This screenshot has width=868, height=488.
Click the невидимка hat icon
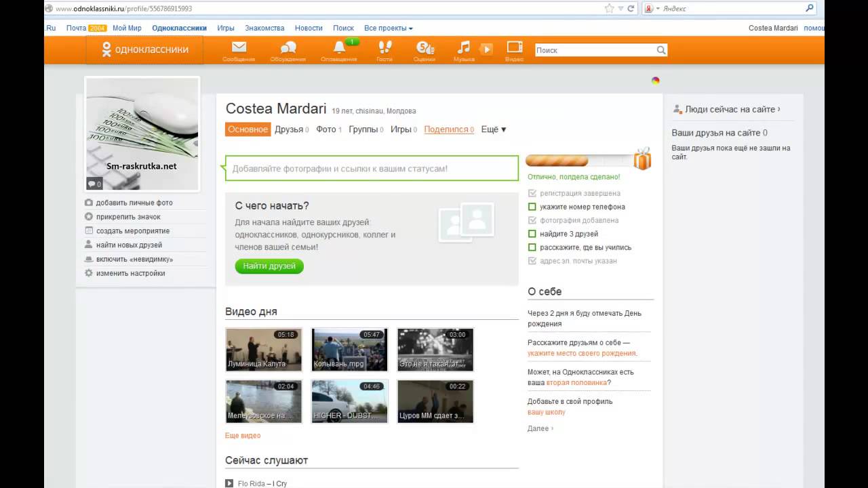89,259
